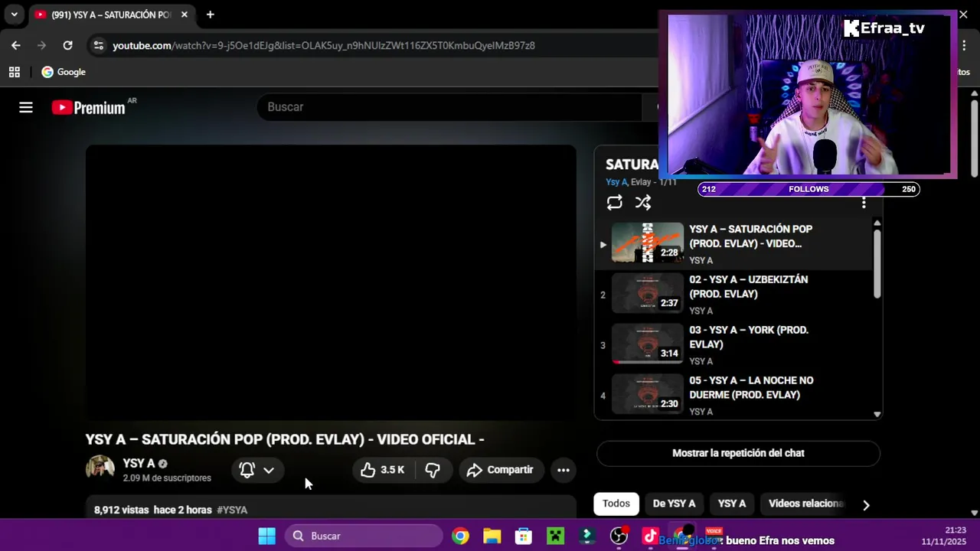Open OBS Studio from taskbar

tap(619, 536)
